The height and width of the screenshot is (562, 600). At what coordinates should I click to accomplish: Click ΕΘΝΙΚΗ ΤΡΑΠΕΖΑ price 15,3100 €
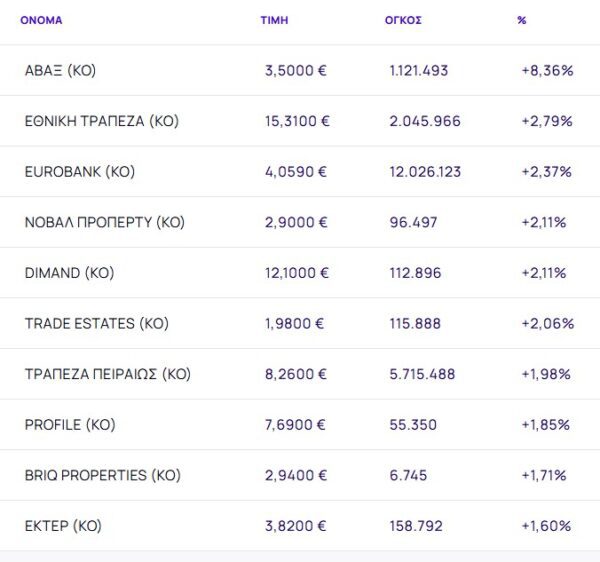click(297, 121)
